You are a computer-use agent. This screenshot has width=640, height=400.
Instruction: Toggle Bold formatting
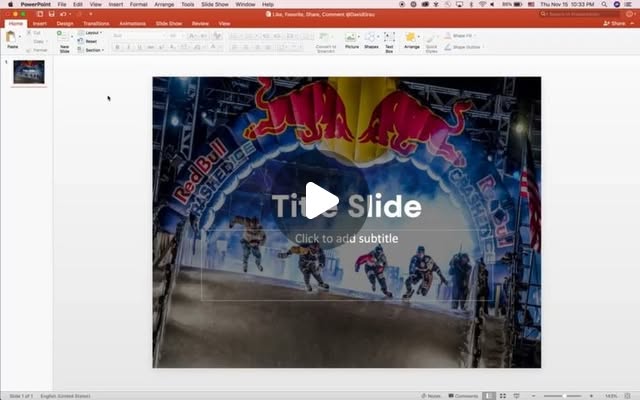(x=118, y=47)
